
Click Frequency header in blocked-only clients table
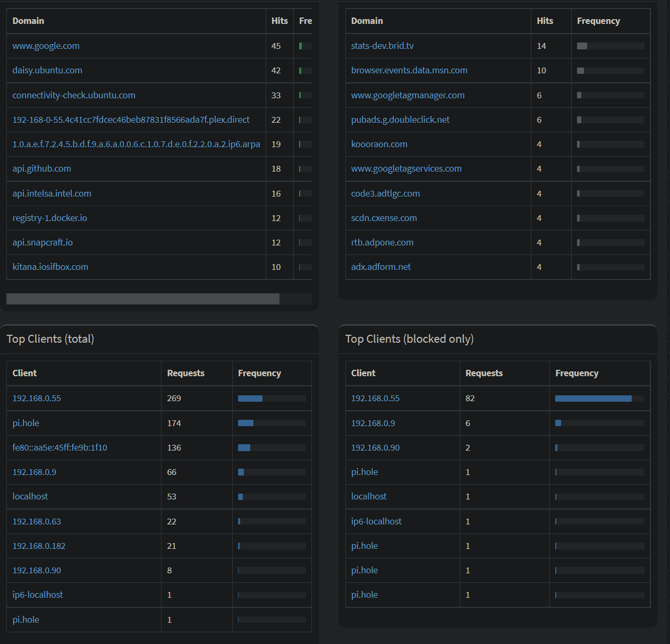577,373
